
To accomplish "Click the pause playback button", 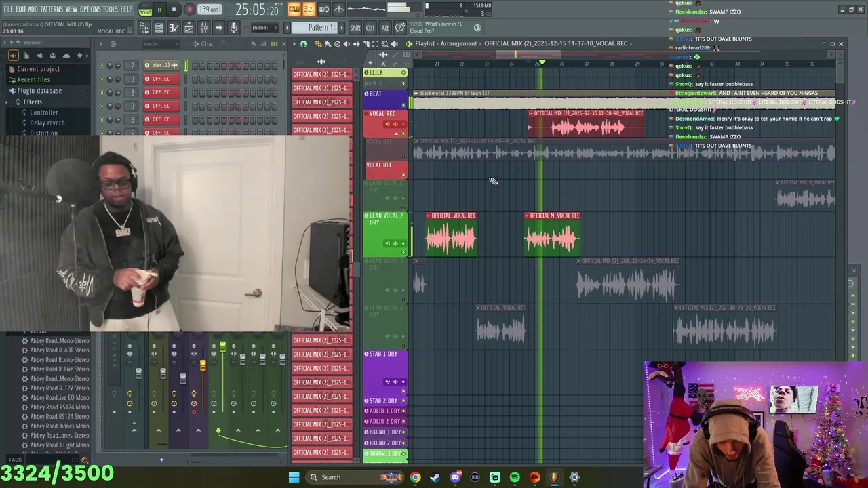I will (x=160, y=10).
